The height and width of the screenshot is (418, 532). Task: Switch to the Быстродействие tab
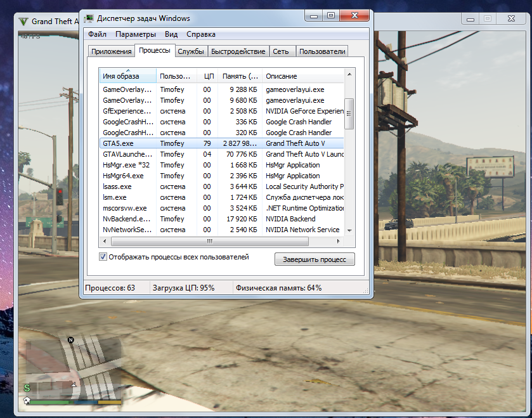(x=238, y=51)
